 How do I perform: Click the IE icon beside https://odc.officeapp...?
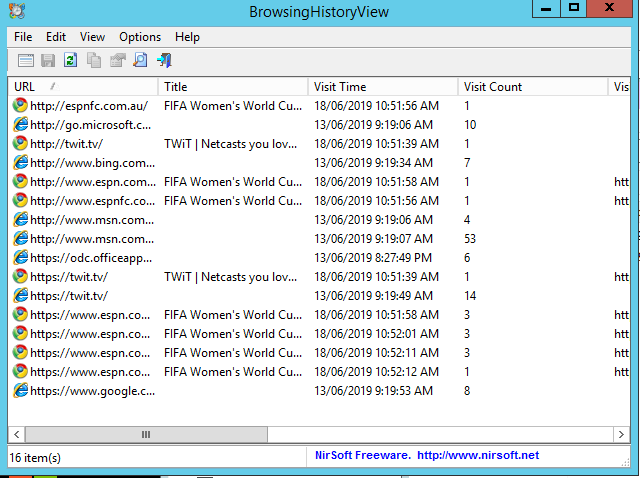[x=20, y=258]
